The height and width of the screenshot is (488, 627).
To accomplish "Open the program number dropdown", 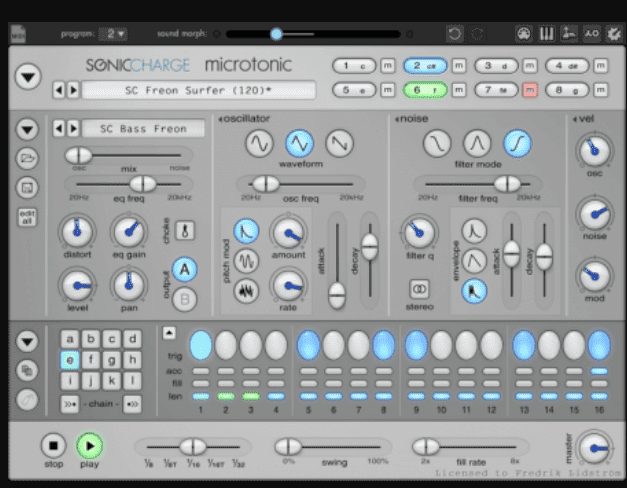I will 112,34.
